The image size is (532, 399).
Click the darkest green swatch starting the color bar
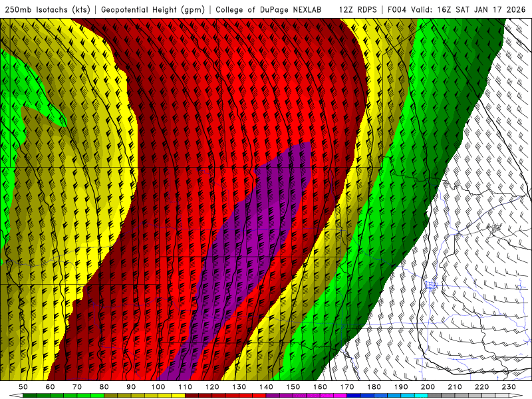click(x=30, y=396)
